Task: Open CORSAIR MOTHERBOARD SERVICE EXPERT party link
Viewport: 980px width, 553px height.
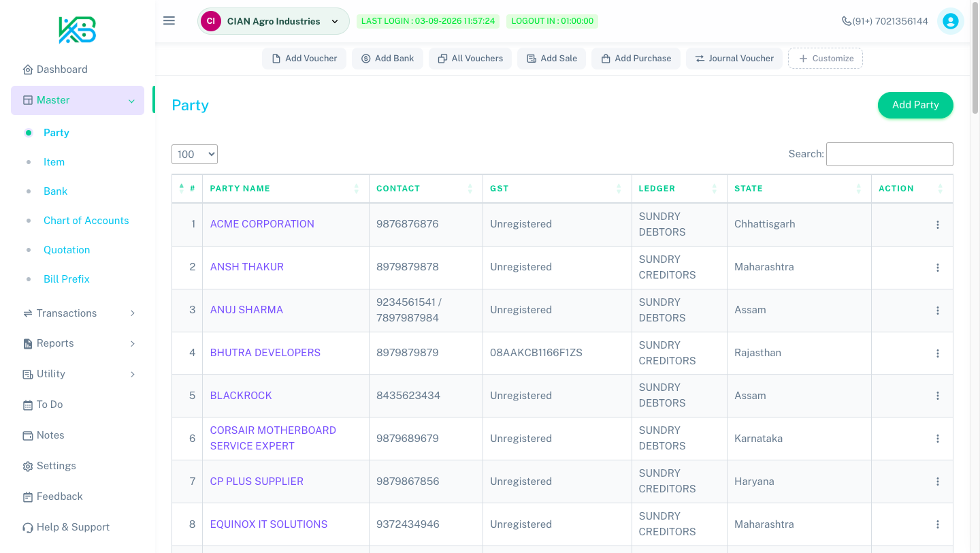Action: pos(273,438)
